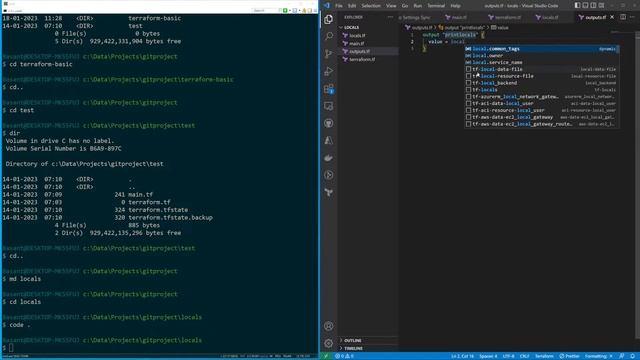Viewport: 640px width, 360px height.
Task: Open the Remote Explorer view
Action: (329, 106)
